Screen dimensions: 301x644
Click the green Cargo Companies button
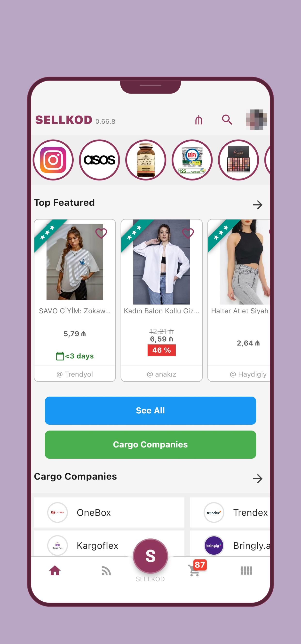pyautogui.click(x=150, y=445)
